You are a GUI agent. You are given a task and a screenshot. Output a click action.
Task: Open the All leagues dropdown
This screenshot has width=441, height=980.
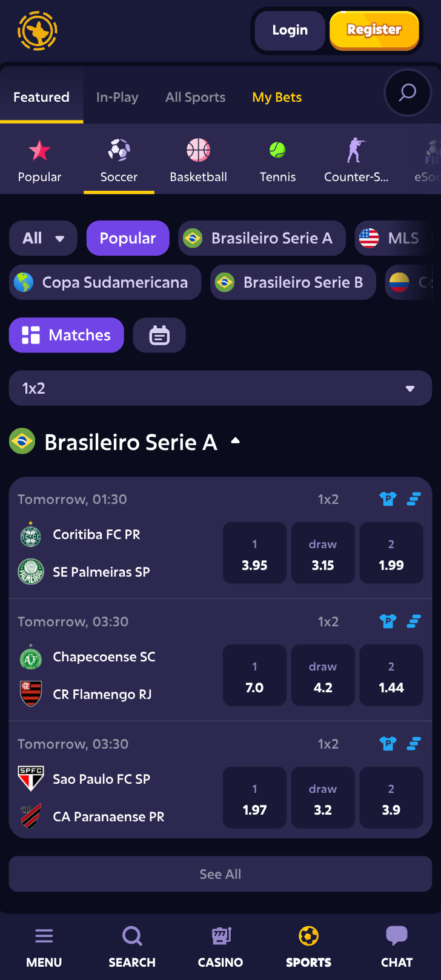43,238
